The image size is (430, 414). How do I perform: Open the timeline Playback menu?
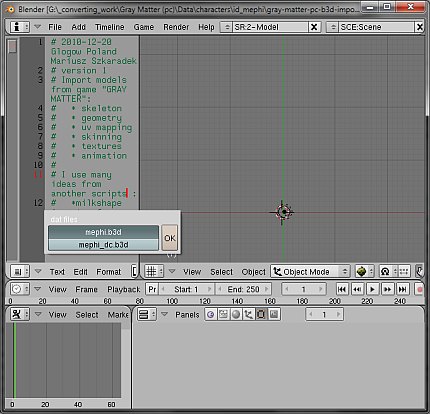pyautogui.click(x=124, y=289)
